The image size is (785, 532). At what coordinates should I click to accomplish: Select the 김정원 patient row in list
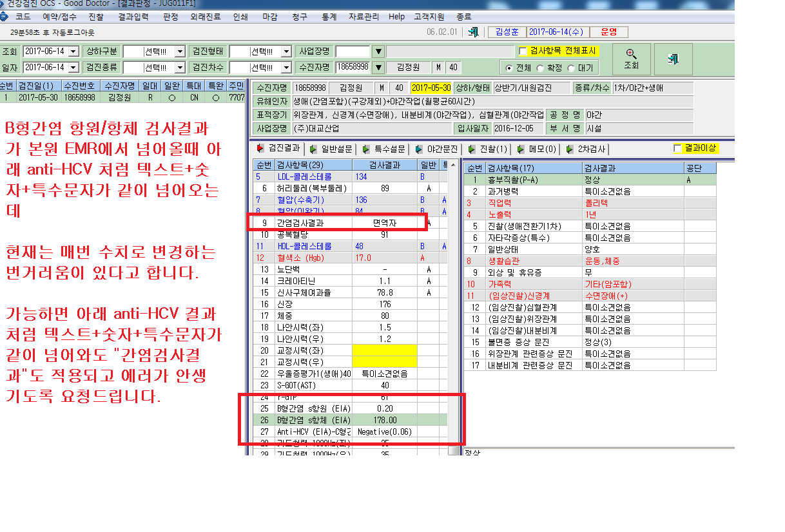coord(122,98)
